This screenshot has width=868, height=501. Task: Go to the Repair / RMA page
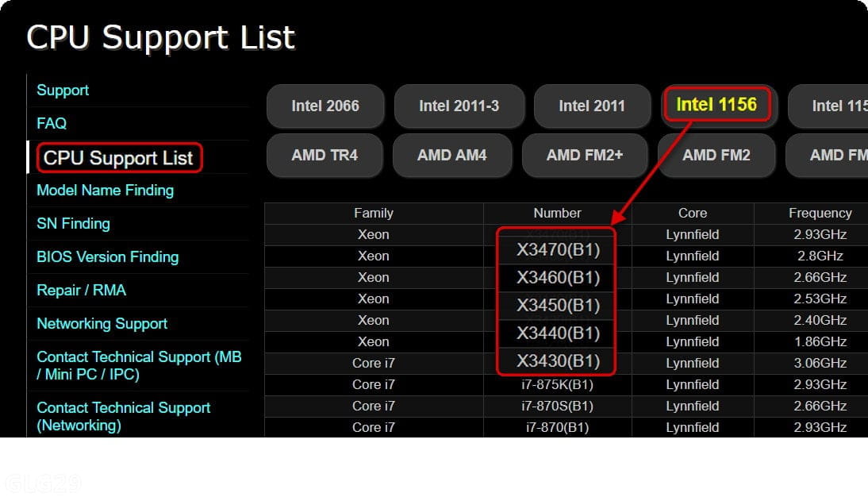(x=82, y=291)
